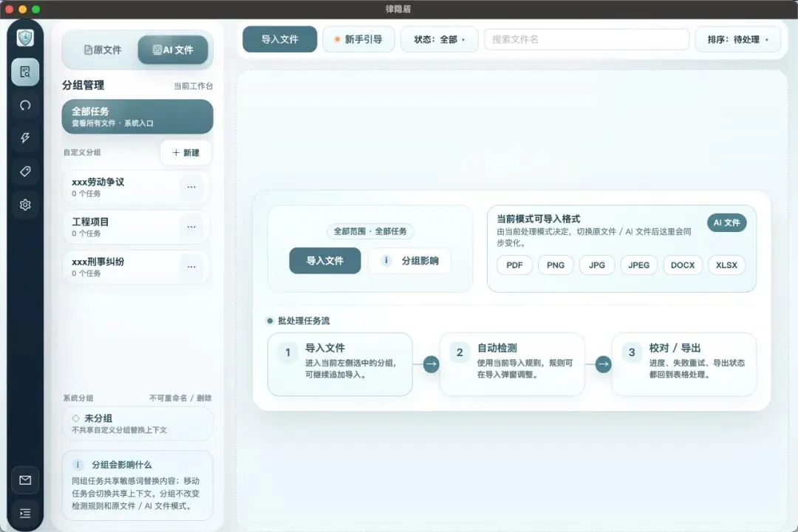Switch to the AI 文件 tab
Viewport: 798px width, 532px height.
[173, 50]
